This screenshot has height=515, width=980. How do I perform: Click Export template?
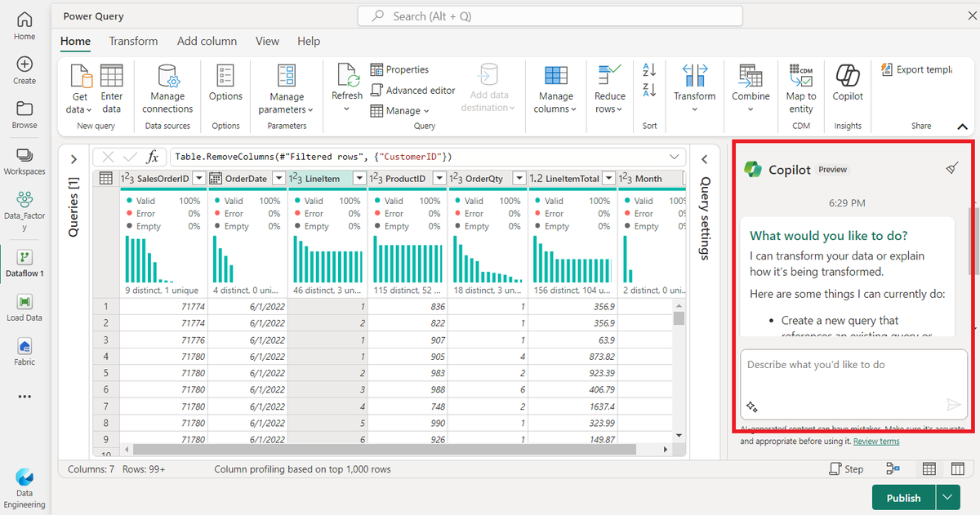click(x=916, y=70)
